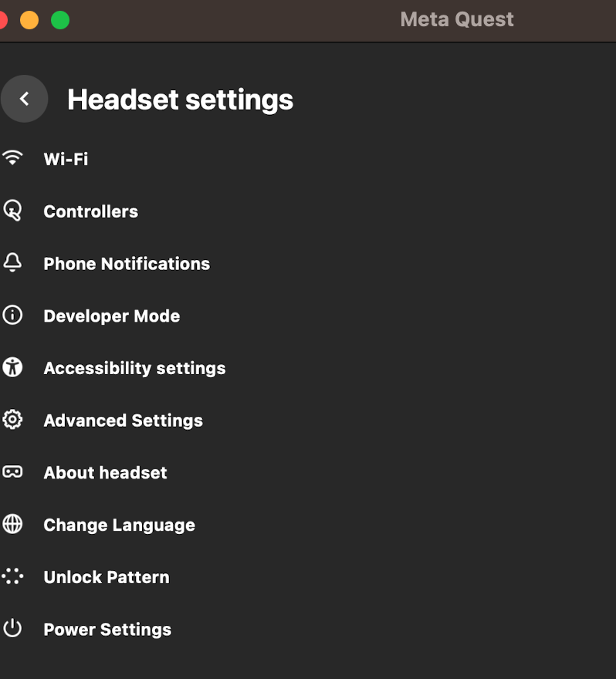Select About headset

105,473
